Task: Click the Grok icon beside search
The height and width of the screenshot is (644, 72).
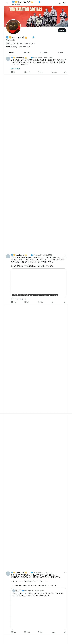Action: coord(60,3)
